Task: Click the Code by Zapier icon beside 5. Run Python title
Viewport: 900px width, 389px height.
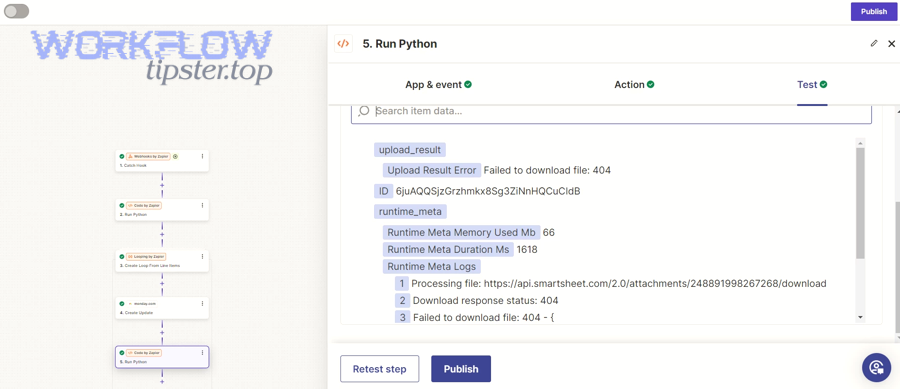Action: (x=343, y=44)
